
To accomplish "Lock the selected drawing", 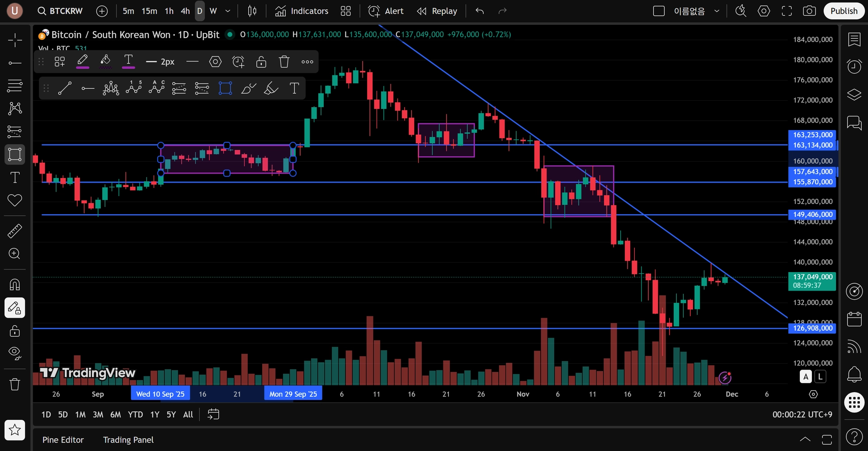I will 261,62.
